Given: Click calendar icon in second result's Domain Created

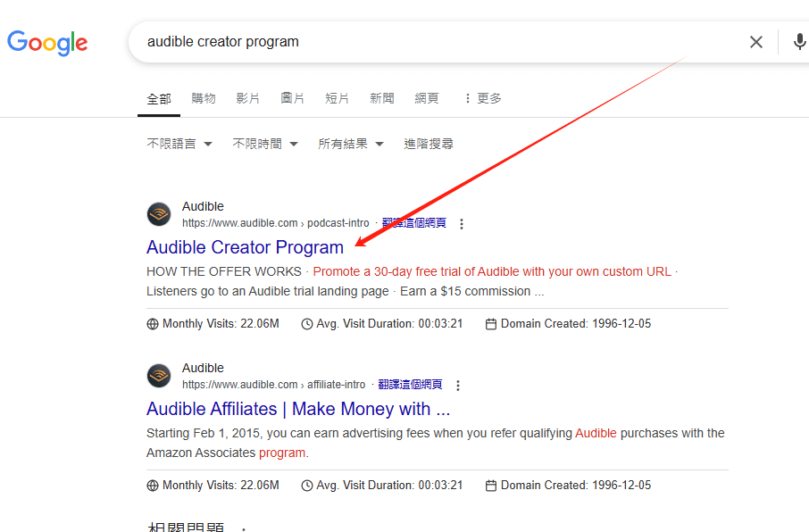Looking at the screenshot, I should [x=491, y=486].
